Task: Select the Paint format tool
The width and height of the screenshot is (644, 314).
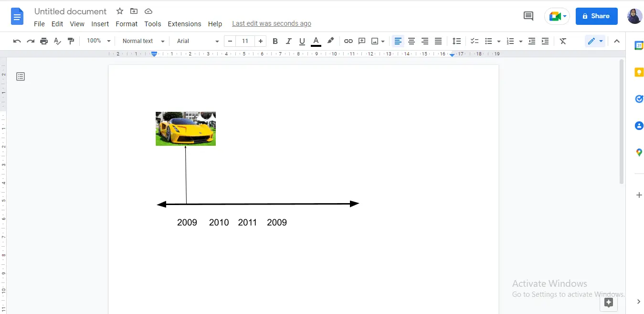Action: click(x=71, y=41)
